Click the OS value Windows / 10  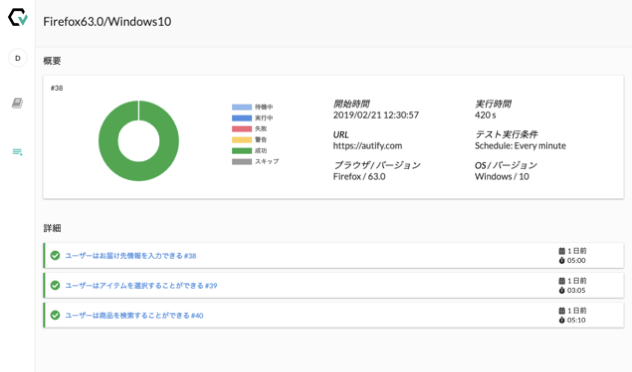click(502, 177)
